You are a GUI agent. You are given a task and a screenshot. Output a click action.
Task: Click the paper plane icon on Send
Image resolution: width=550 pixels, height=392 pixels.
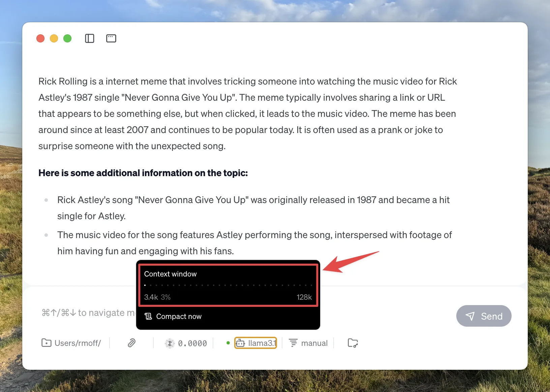(x=470, y=316)
